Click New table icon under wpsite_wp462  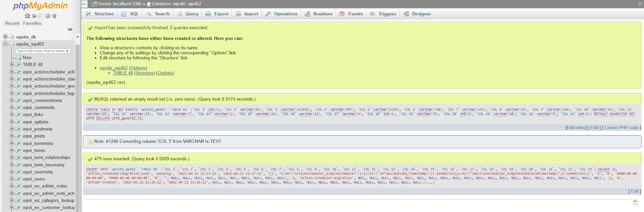(19, 58)
